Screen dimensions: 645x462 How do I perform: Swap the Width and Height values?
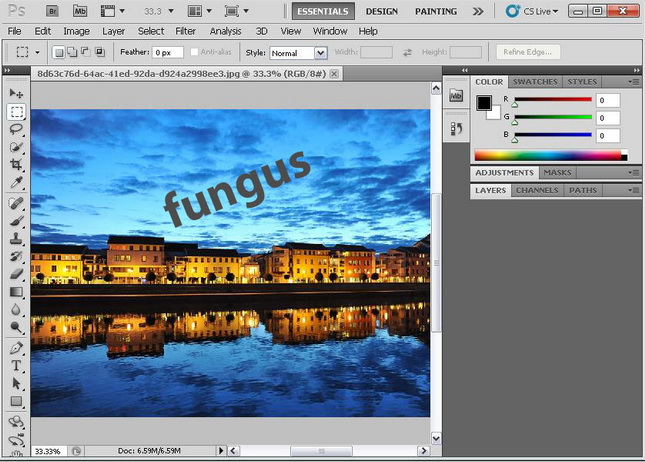pyautogui.click(x=407, y=52)
